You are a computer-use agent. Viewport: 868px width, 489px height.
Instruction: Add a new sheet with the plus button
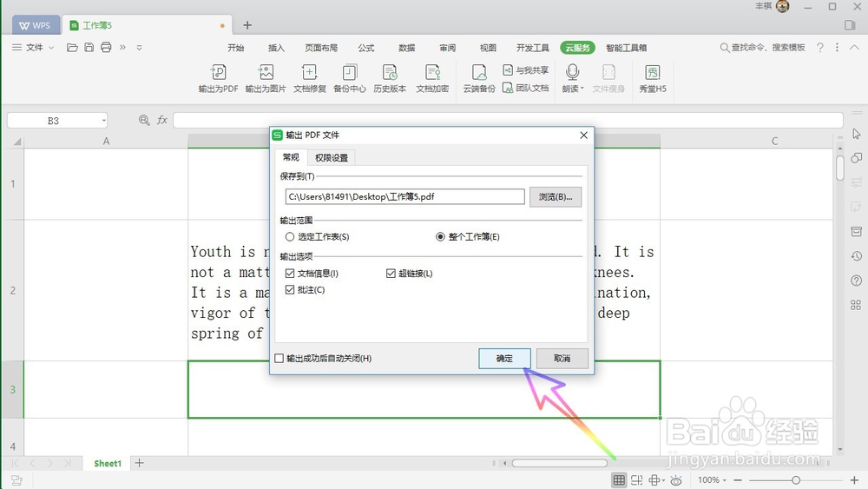pos(140,463)
